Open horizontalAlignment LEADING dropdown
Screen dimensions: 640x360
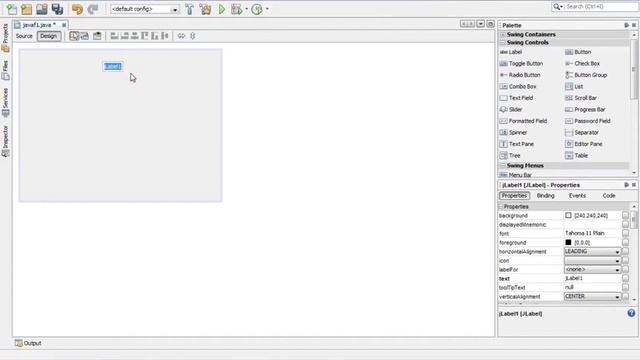tap(592, 251)
